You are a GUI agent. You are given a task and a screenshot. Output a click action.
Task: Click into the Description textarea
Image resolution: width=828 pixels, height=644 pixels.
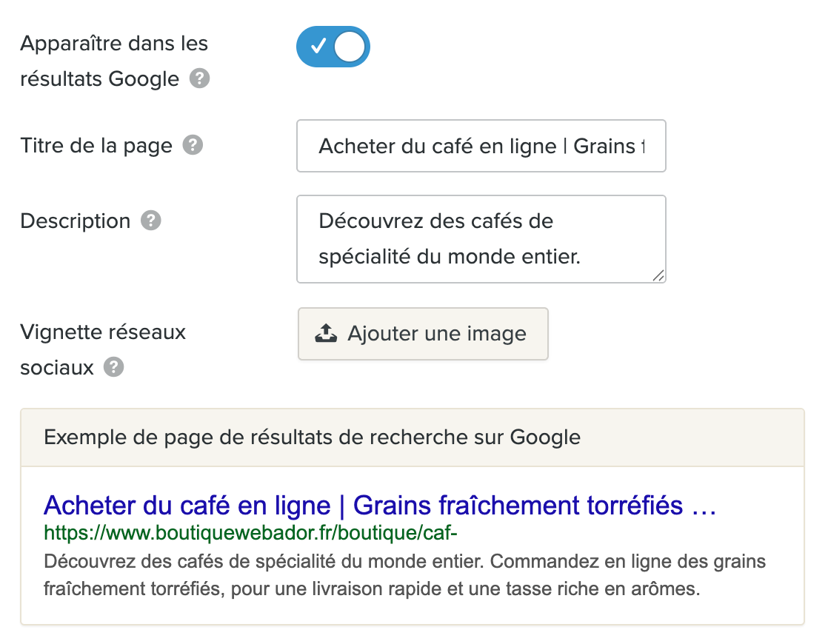tap(481, 239)
